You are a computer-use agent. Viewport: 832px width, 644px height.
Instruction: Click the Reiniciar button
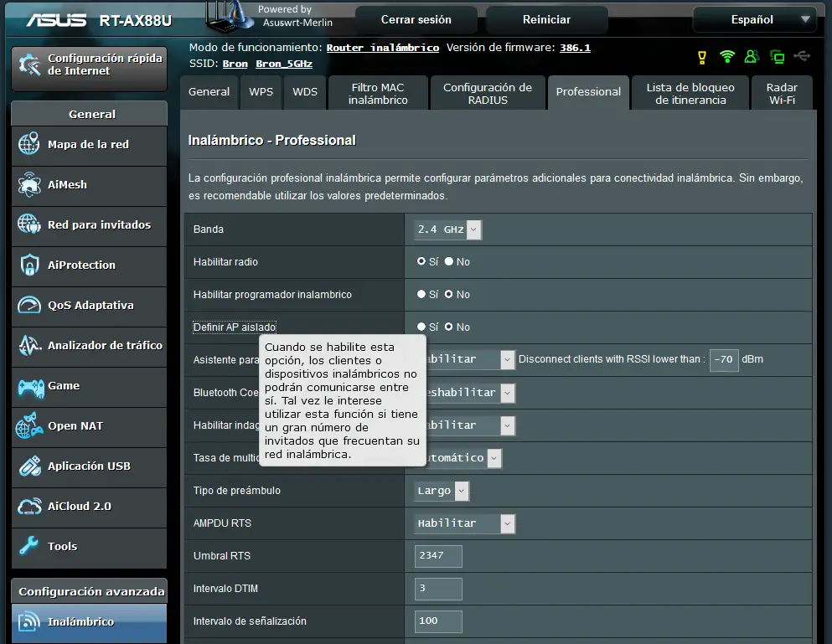(546, 19)
